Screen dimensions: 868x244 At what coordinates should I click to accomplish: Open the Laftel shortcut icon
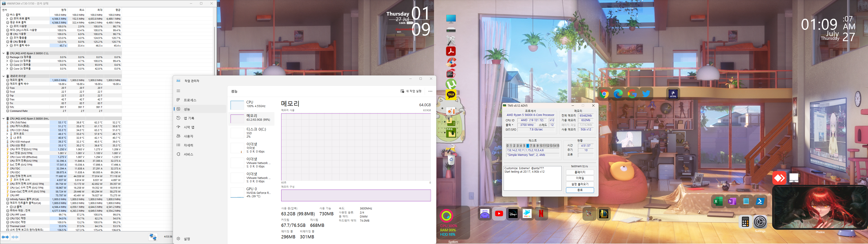[485, 214]
